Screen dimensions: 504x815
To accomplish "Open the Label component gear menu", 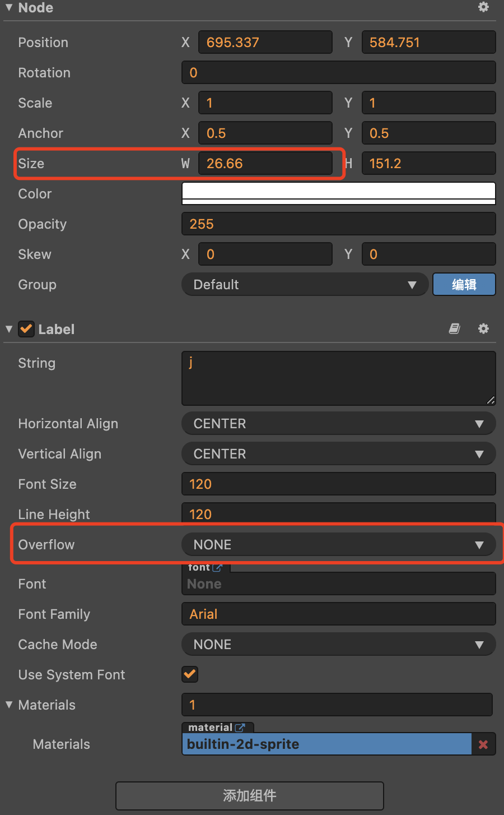I will point(483,329).
